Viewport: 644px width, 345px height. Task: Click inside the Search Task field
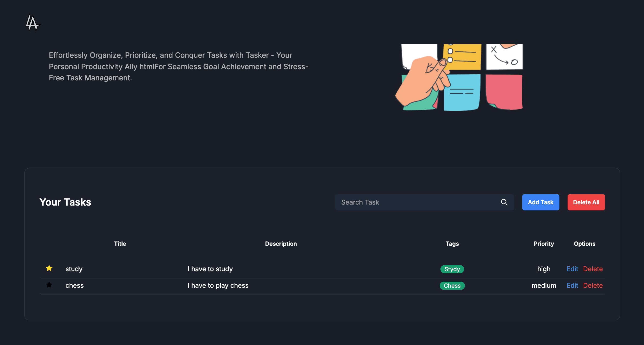[408, 202]
